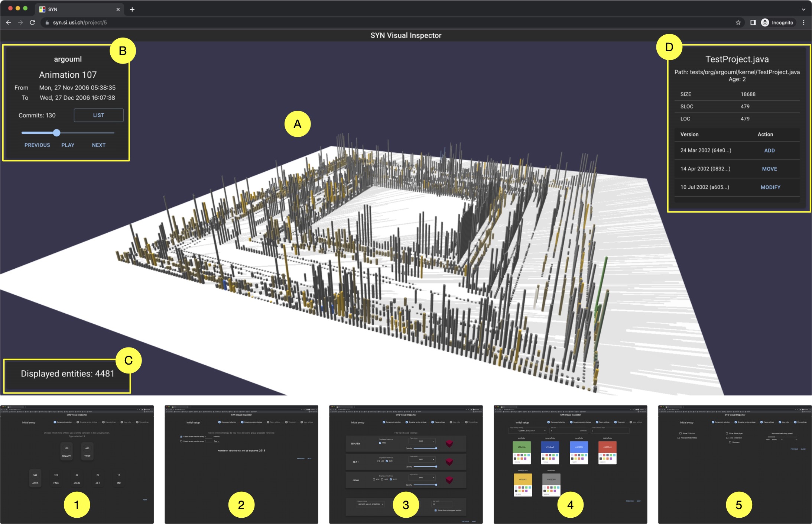Open the tab search chevron dropdown
Screen dimensions: 812x524
[803, 9]
